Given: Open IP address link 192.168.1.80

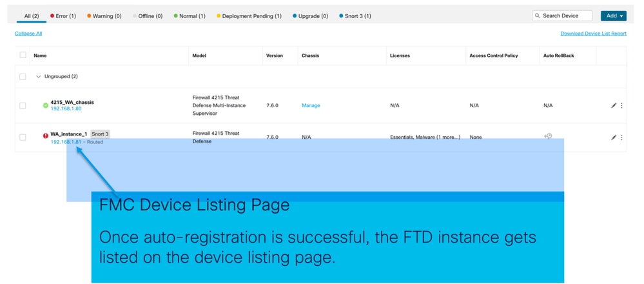Looking at the screenshot, I should (66, 109).
